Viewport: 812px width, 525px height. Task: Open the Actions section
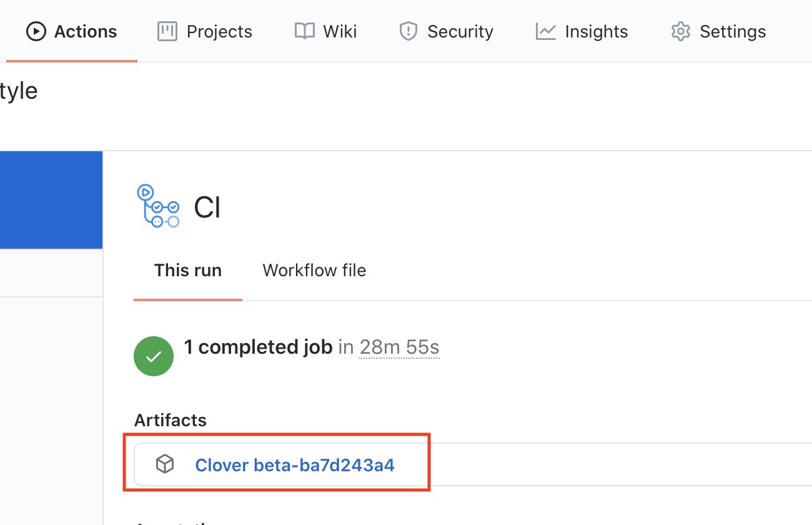tap(85, 31)
